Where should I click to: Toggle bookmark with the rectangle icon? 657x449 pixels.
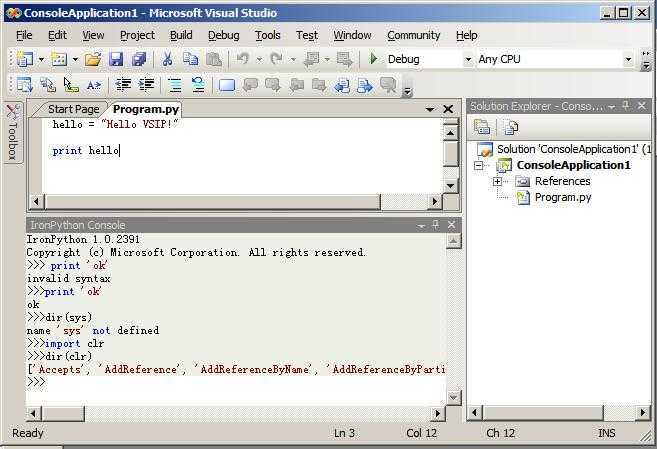(x=227, y=85)
